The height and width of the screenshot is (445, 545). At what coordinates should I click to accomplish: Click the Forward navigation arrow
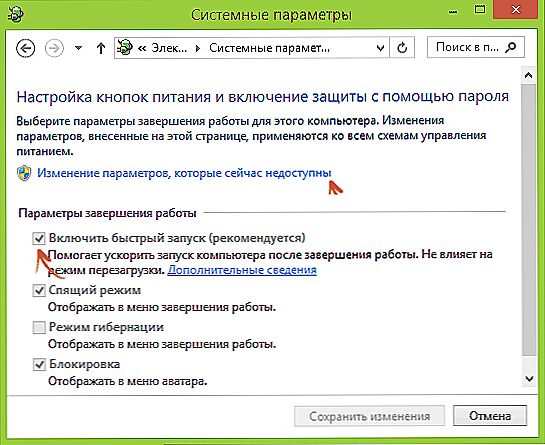(55, 48)
